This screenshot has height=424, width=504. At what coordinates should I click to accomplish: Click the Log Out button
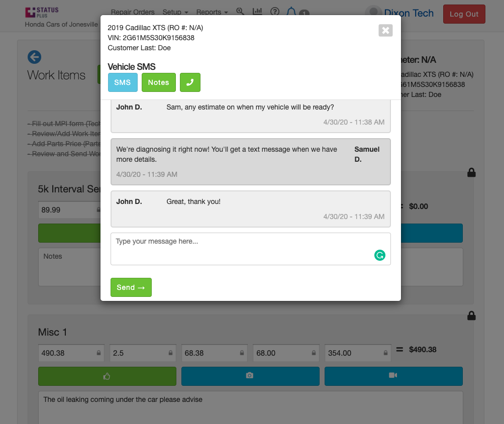pyautogui.click(x=464, y=14)
